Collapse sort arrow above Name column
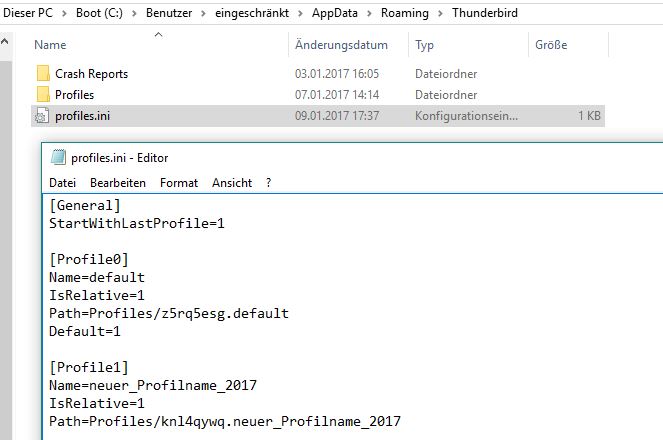 159,34
